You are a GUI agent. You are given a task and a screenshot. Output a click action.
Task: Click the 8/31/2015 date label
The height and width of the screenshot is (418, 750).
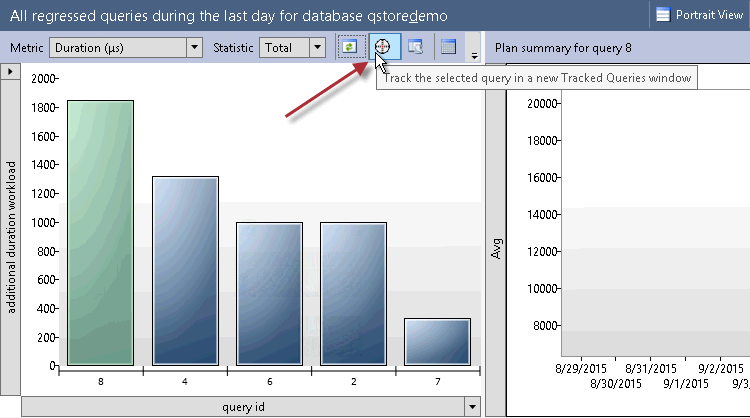pyautogui.click(x=651, y=369)
